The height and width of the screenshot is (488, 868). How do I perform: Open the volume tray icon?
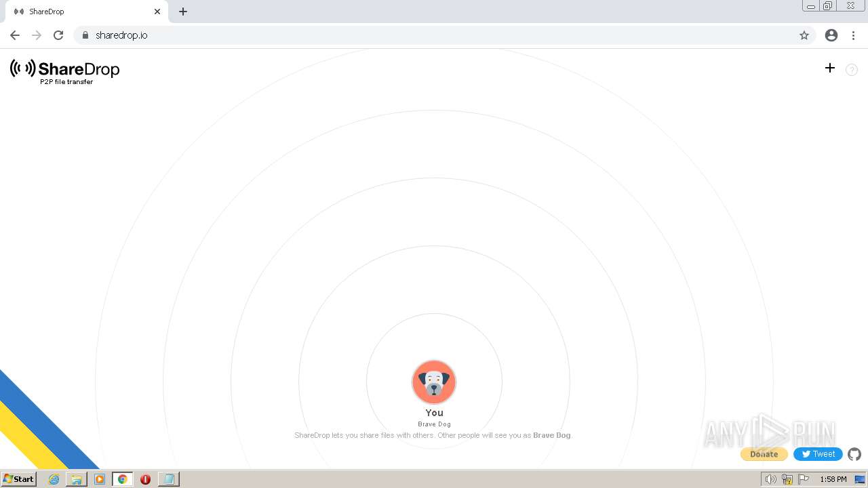click(771, 479)
